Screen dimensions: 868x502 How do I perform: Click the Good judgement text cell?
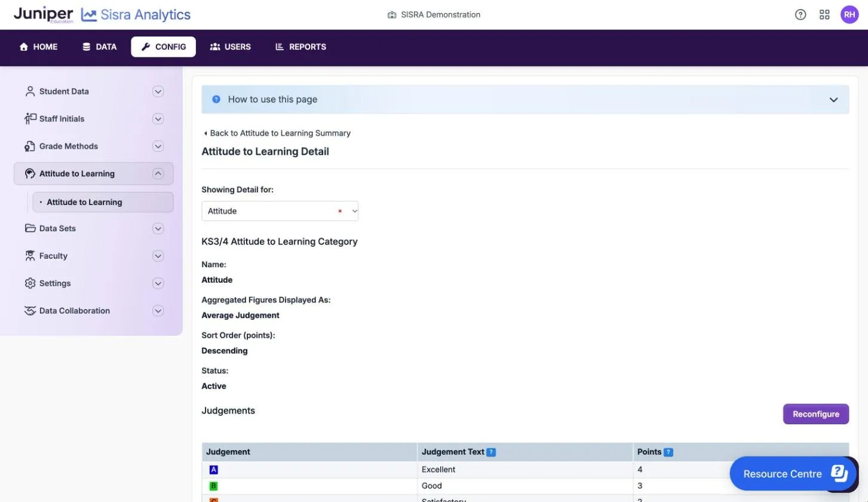525,486
